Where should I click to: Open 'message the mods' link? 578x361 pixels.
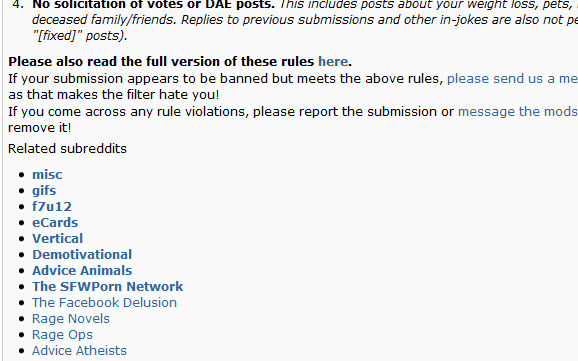click(518, 111)
